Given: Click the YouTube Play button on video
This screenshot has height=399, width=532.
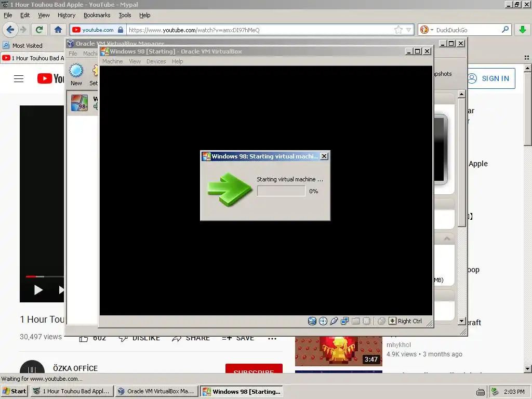Looking at the screenshot, I should 38,290.
